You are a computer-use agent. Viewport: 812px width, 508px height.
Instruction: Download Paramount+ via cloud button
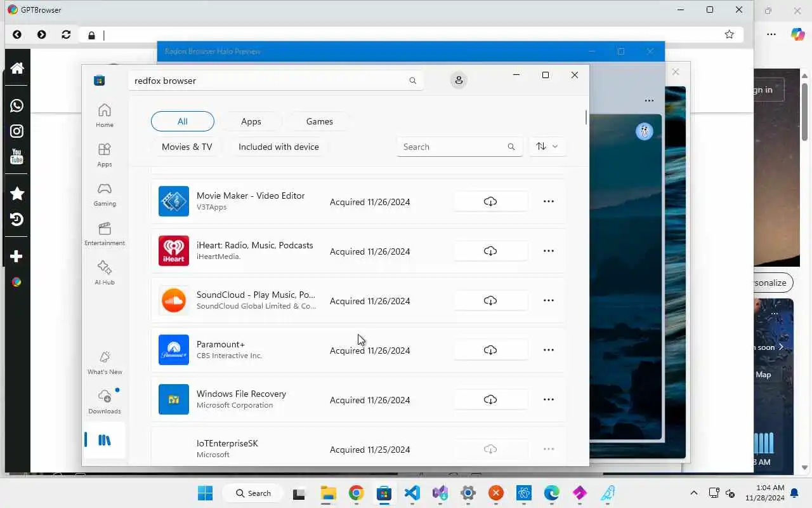coord(490,350)
